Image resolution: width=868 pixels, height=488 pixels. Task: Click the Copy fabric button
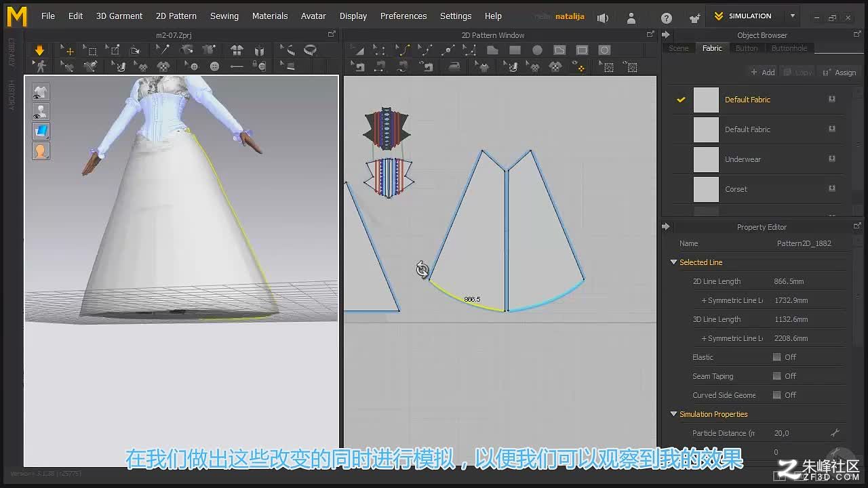pyautogui.click(x=797, y=73)
